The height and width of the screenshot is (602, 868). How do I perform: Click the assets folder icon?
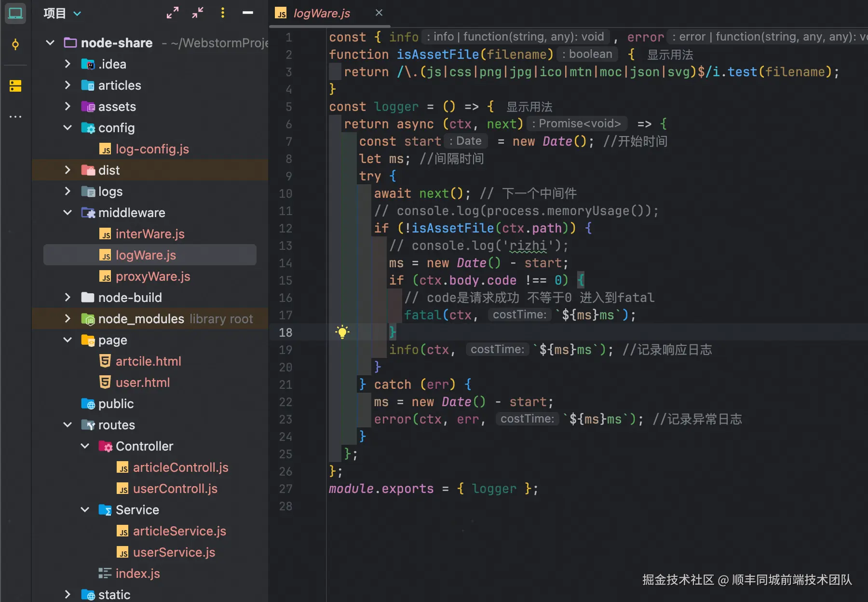click(x=88, y=107)
